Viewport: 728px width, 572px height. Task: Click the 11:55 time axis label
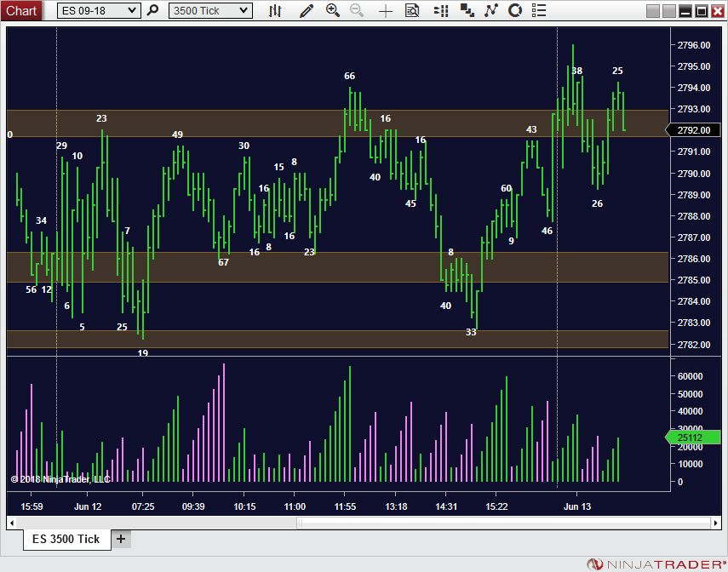[x=345, y=506]
